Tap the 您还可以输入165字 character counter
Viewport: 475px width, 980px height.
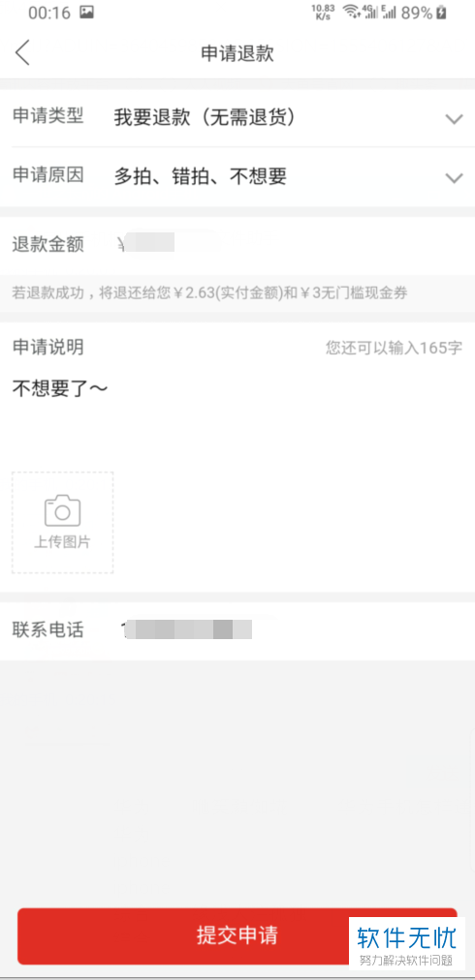(394, 348)
